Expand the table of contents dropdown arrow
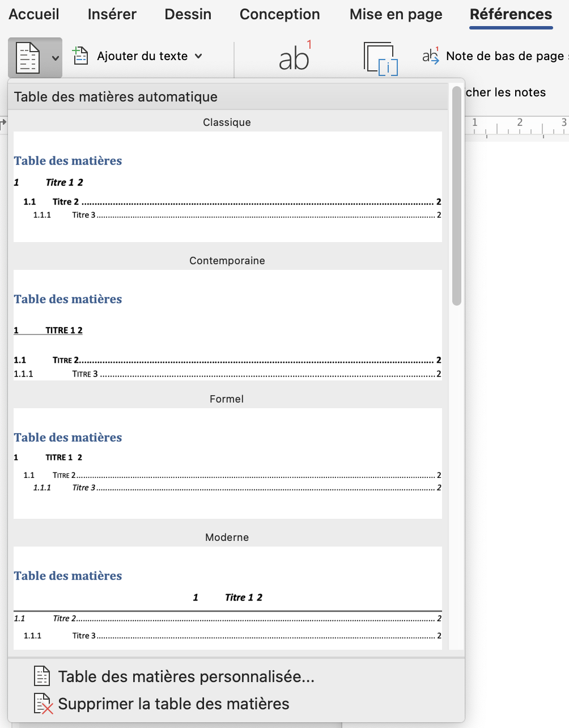The height and width of the screenshot is (728, 569). (x=55, y=58)
